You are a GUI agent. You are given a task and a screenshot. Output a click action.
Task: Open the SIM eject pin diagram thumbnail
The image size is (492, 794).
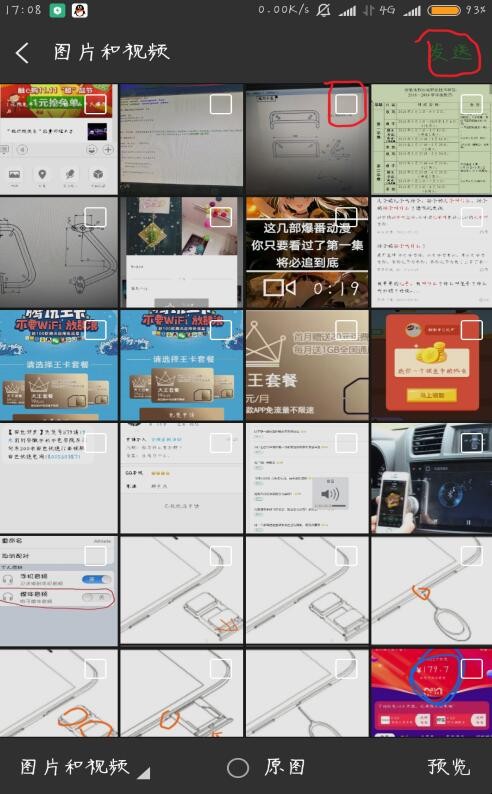pos(431,591)
